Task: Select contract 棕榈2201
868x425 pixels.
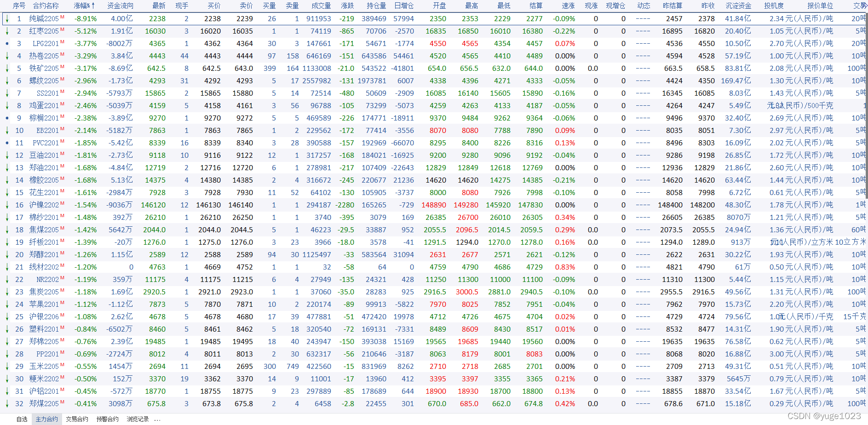Action: tap(44, 118)
